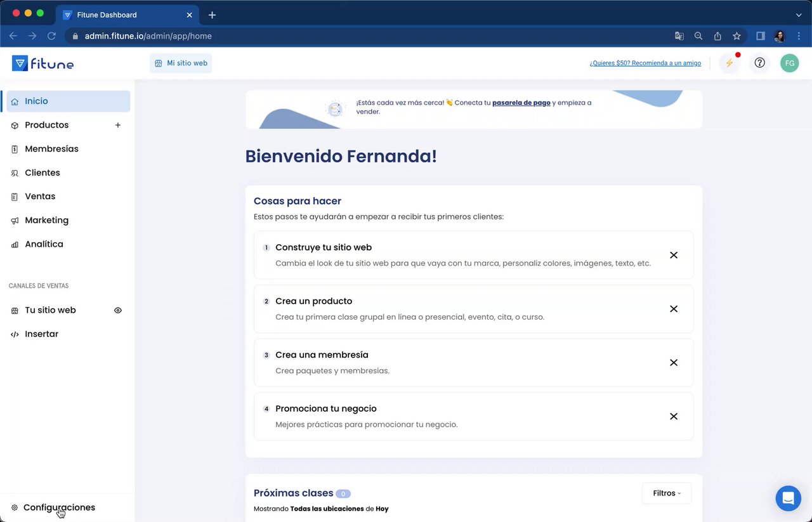Image resolution: width=812 pixels, height=522 pixels.
Task: Click the CANALES DE VENTAS label
Action: pos(39,286)
